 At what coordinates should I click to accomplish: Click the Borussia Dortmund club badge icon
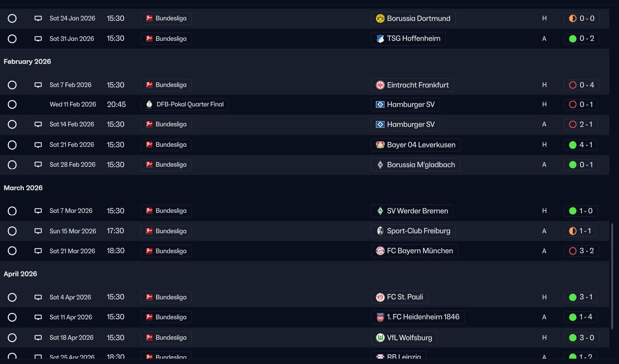pos(380,18)
